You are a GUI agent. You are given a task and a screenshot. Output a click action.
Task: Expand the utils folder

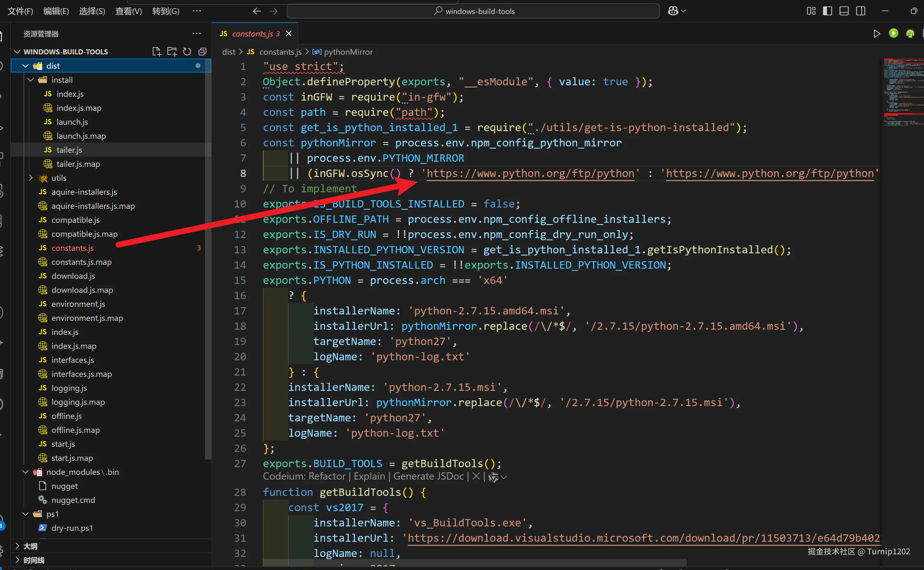[31, 178]
